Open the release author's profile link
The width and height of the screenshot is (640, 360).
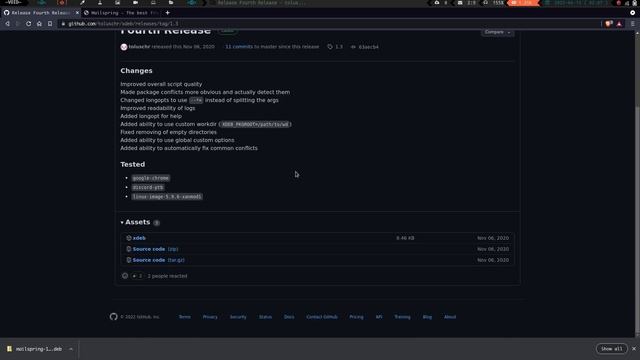tap(139, 47)
